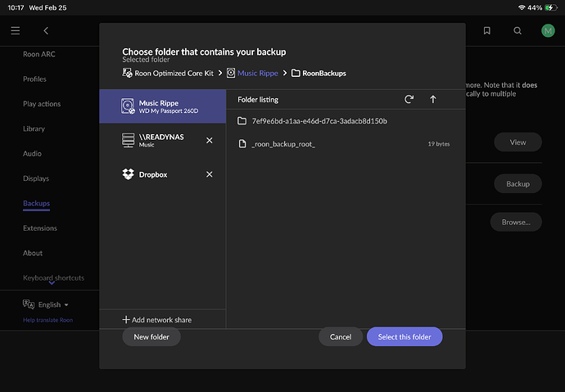The height and width of the screenshot is (392, 565).
Task: Create a New folder
Action: (151, 337)
